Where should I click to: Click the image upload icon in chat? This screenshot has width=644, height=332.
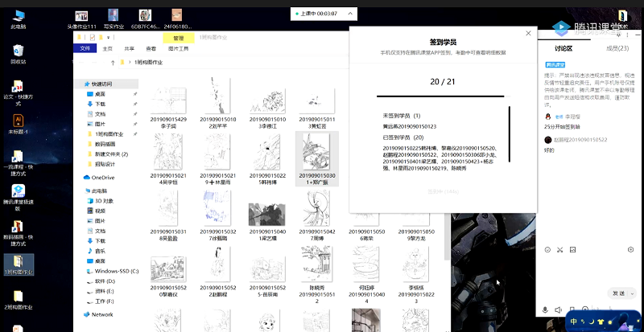572,250
